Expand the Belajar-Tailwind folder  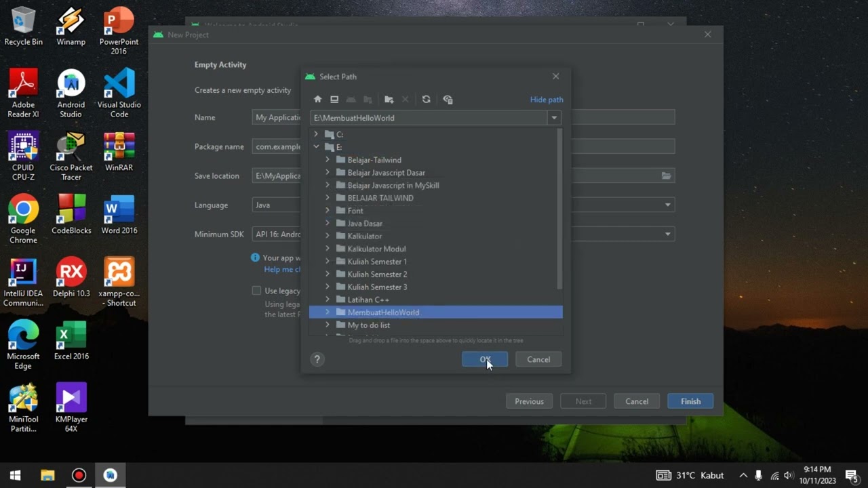point(328,160)
